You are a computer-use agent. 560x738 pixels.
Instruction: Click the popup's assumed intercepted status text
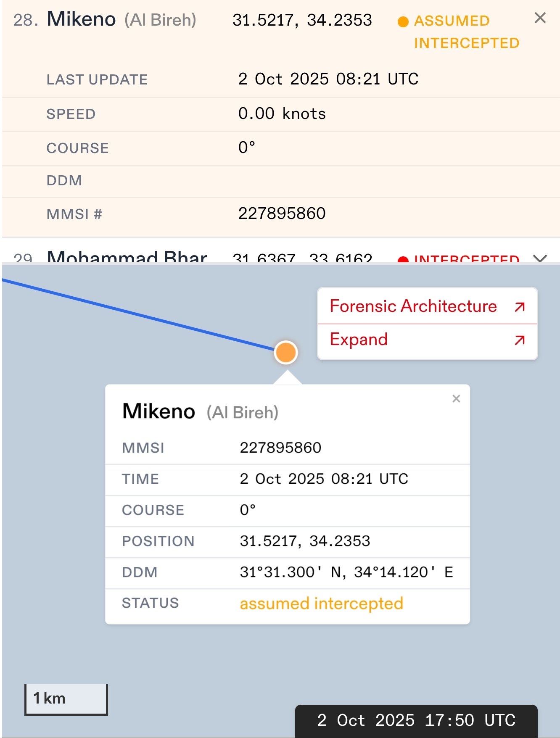321,604
